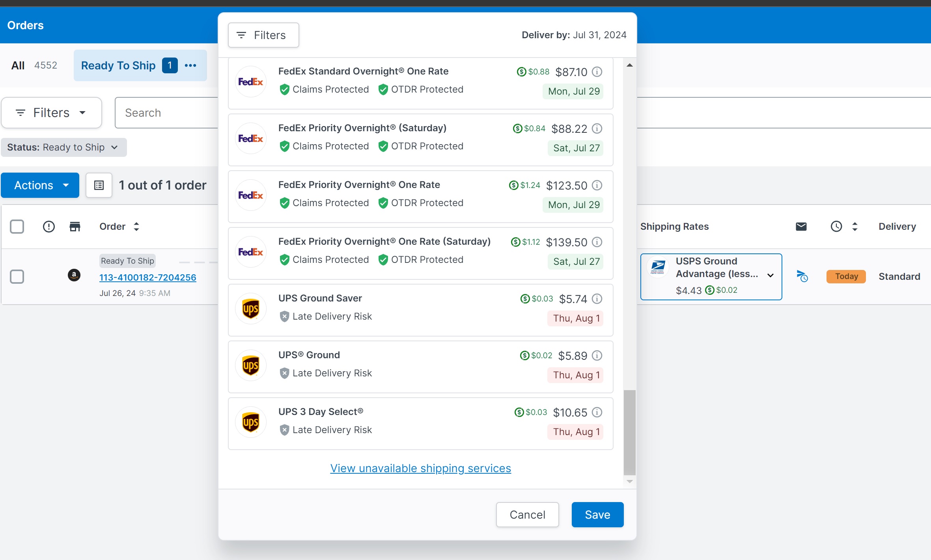Click the UPS logo of UPS 3 Day Select

click(x=251, y=422)
